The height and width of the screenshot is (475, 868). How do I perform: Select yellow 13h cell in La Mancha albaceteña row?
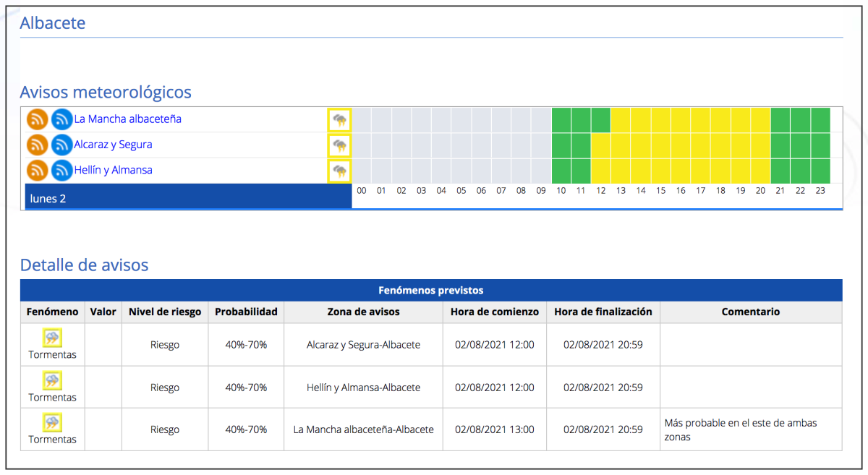[621, 120]
